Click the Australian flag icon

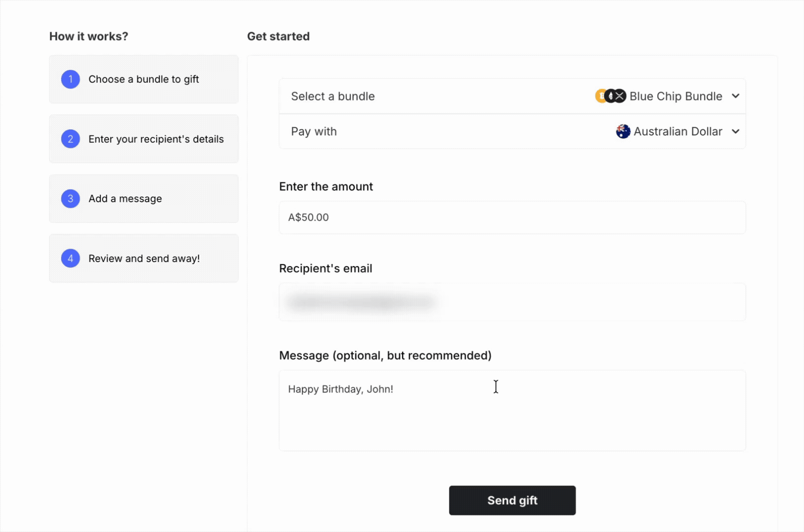click(x=623, y=132)
